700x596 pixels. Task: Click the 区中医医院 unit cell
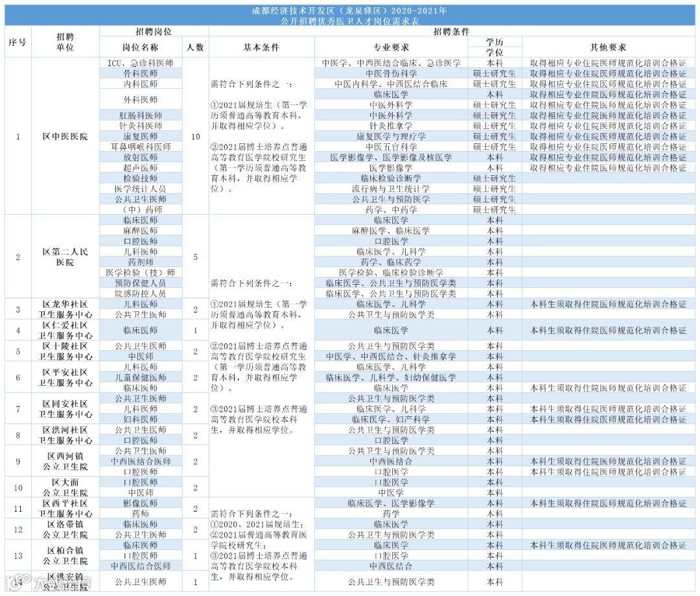coord(65,136)
